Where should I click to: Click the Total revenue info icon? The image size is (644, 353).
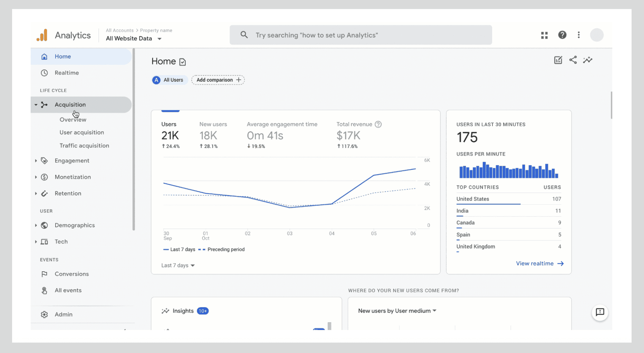click(x=378, y=124)
